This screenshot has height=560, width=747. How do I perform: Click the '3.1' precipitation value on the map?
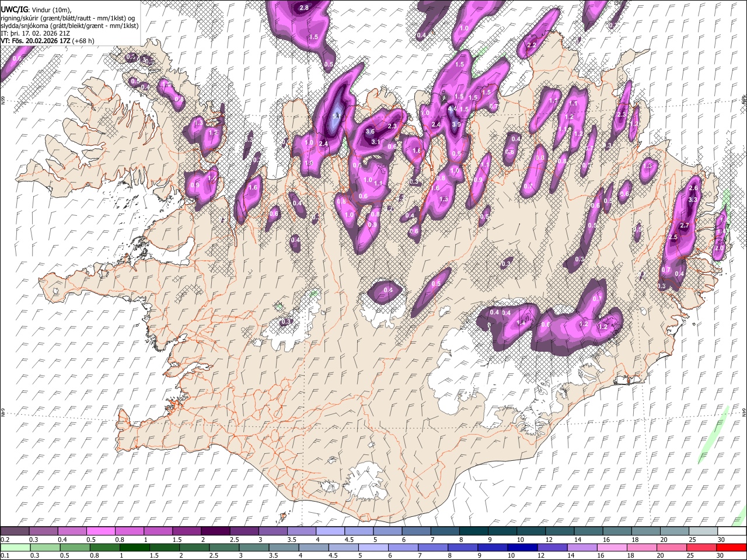[x=376, y=142]
